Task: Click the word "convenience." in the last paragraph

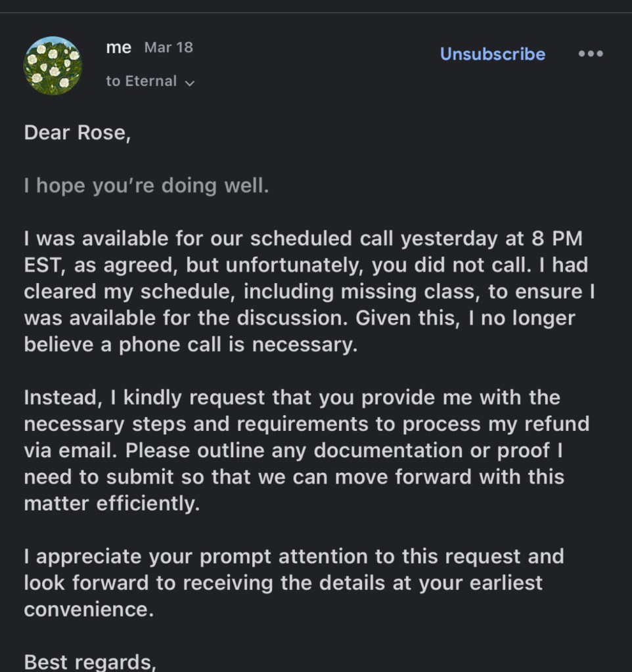Action: point(89,610)
